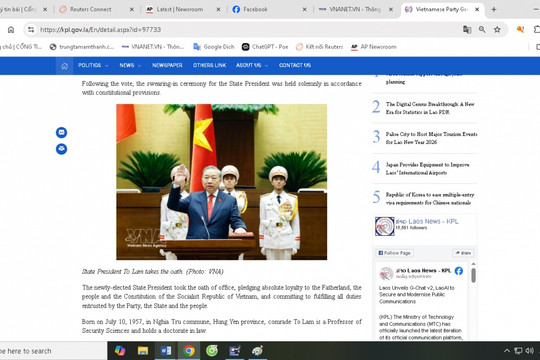Expand the NEWS menu
Image resolution: width=540 pixels, height=360 pixels.
click(130, 65)
